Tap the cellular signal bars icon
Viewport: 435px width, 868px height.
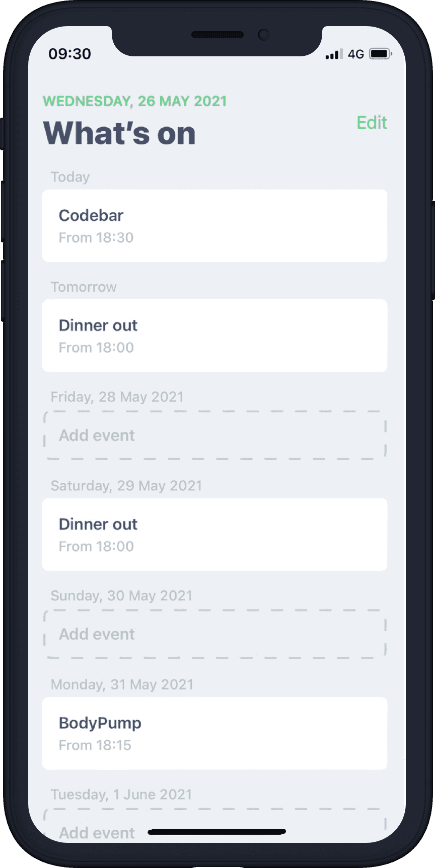[x=334, y=54]
